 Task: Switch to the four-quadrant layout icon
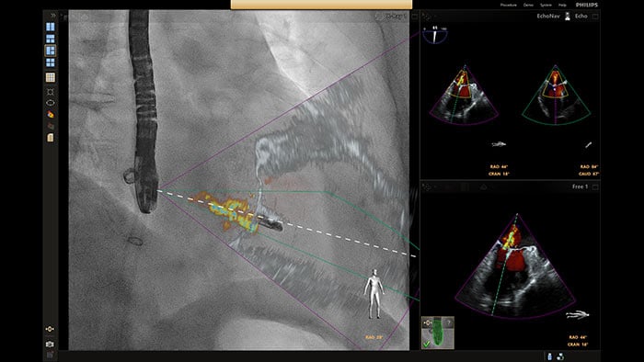click(51, 62)
